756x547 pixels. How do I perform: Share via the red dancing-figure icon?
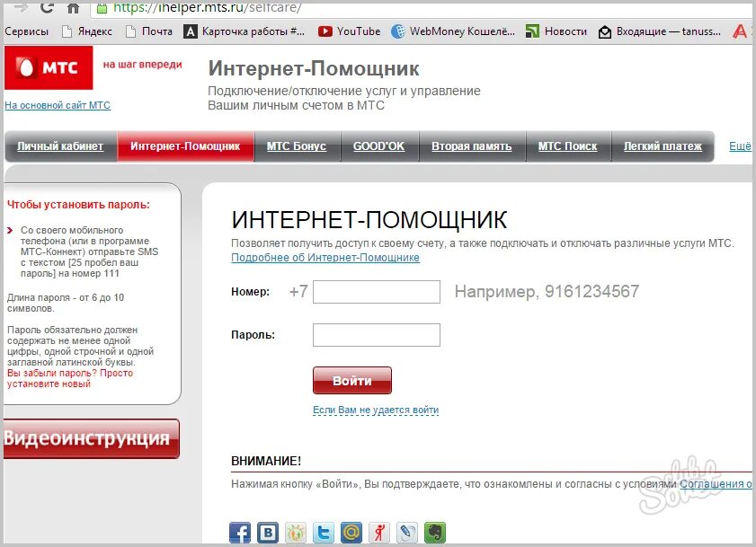click(379, 533)
